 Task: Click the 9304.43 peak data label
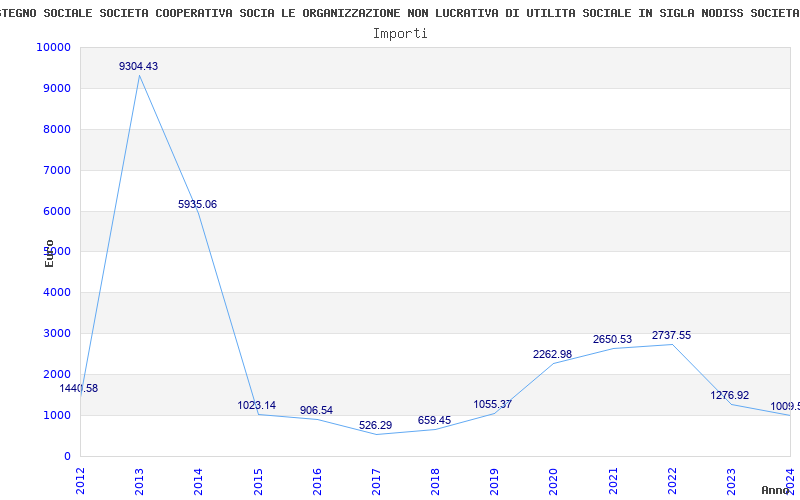click(138, 66)
